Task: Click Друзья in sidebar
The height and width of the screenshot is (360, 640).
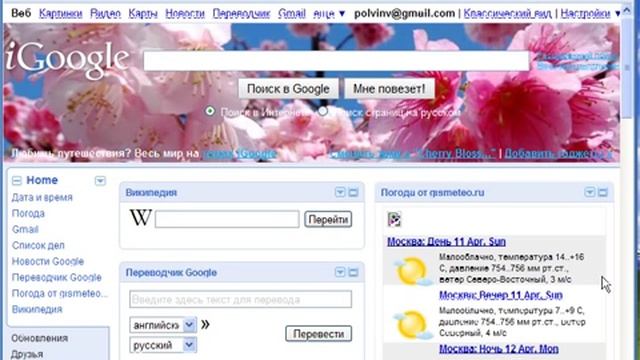Action: [x=27, y=354]
